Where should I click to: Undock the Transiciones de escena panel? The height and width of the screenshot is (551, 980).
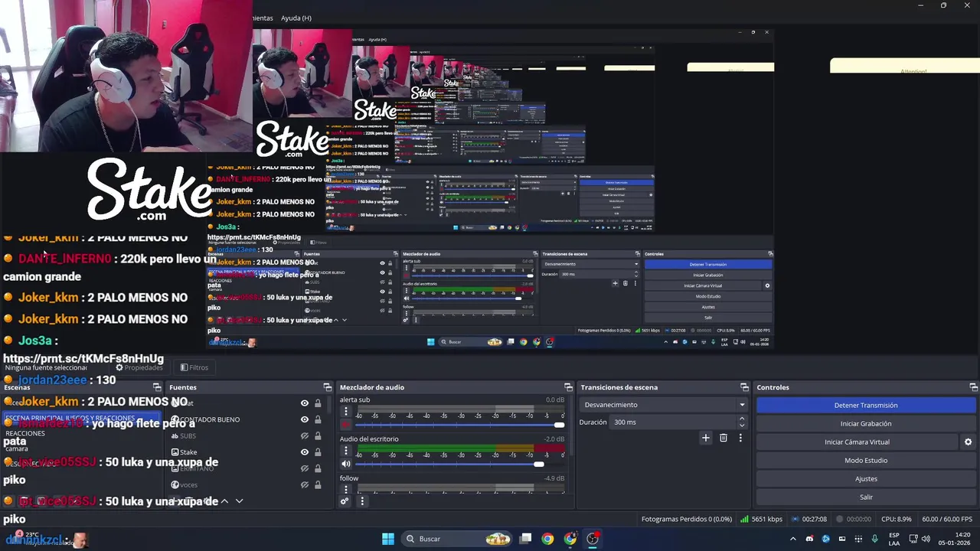click(744, 387)
